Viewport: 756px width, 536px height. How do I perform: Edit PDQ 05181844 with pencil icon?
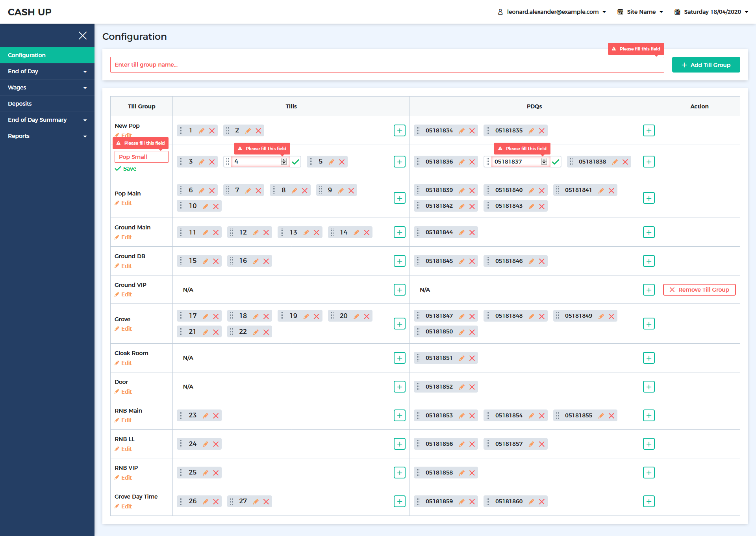tap(461, 233)
